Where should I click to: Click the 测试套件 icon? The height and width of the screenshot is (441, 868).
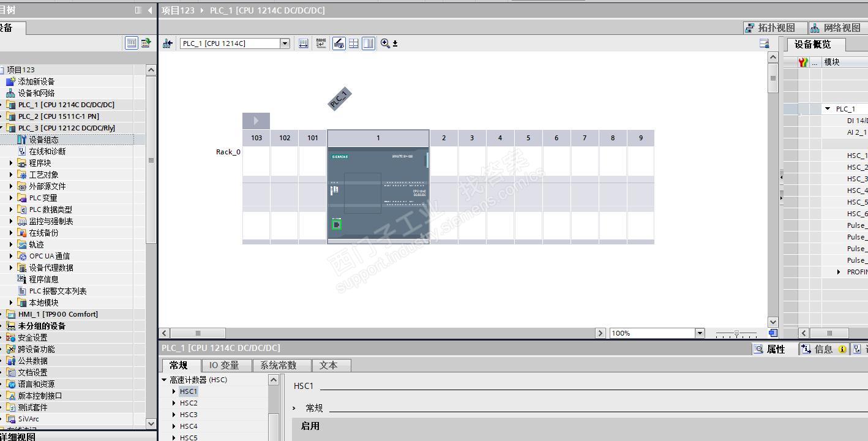point(10,407)
